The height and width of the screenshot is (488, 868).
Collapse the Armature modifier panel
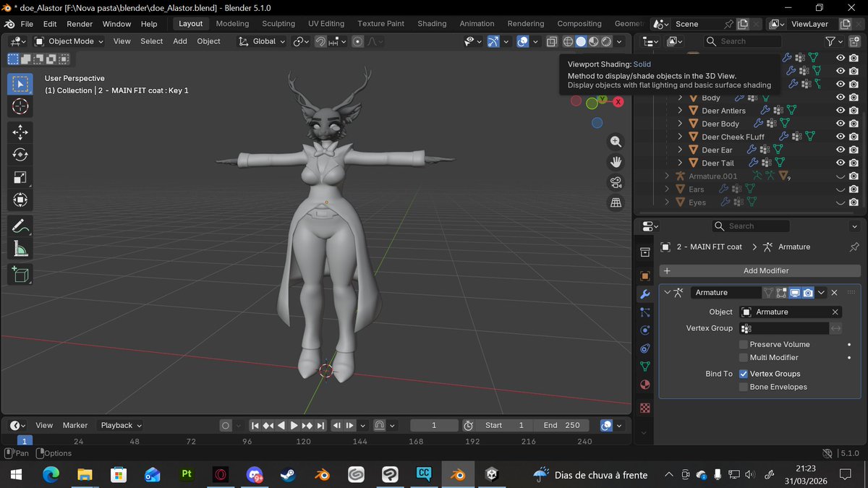point(667,292)
